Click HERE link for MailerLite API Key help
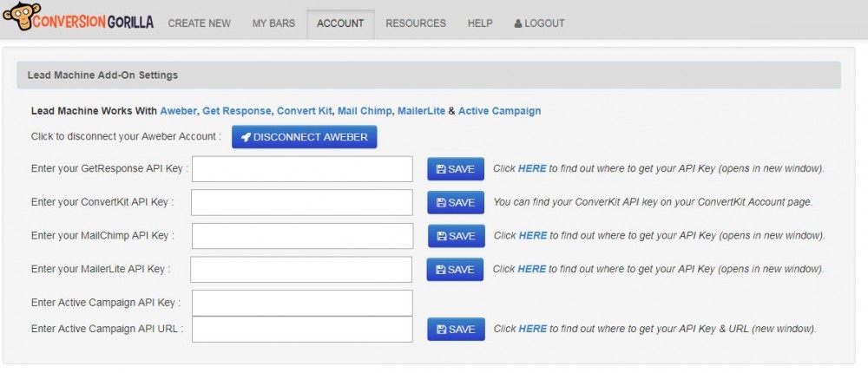868x373 pixels. click(531, 269)
